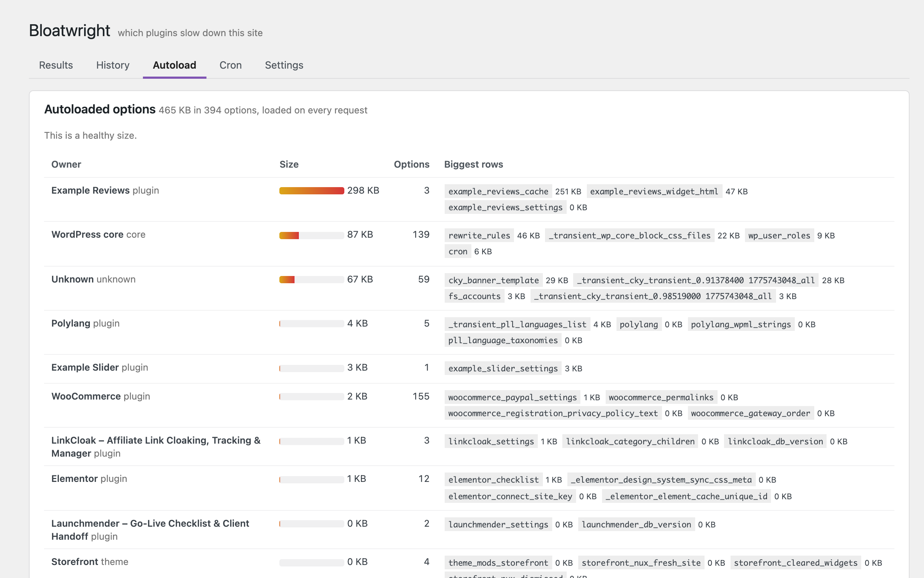The width and height of the screenshot is (924, 578).
Task: Select the cky_banner_template tag
Action: tap(493, 280)
